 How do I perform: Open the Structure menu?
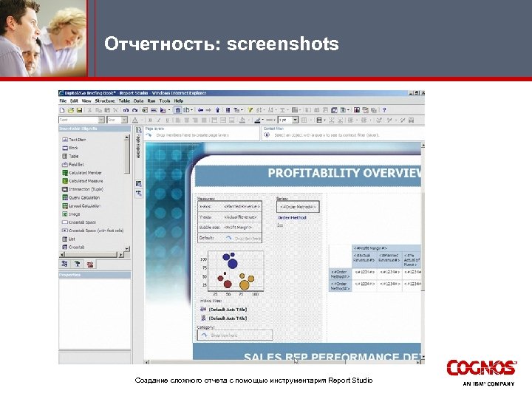(105, 101)
